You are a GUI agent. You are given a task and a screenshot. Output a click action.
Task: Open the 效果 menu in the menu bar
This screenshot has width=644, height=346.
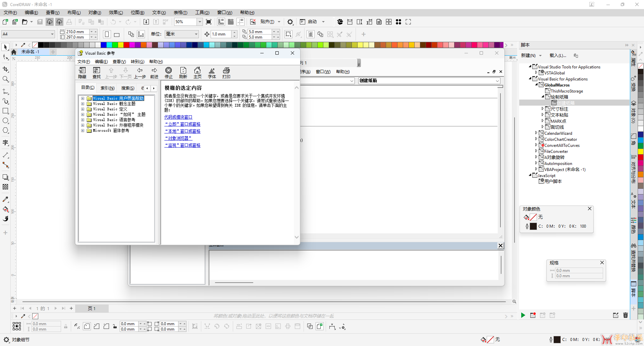click(x=116, y=12)
